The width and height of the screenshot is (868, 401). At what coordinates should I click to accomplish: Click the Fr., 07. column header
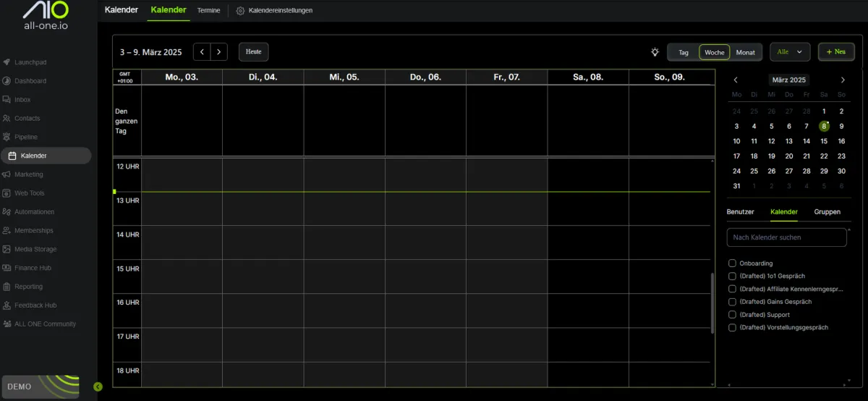(506, 77)
